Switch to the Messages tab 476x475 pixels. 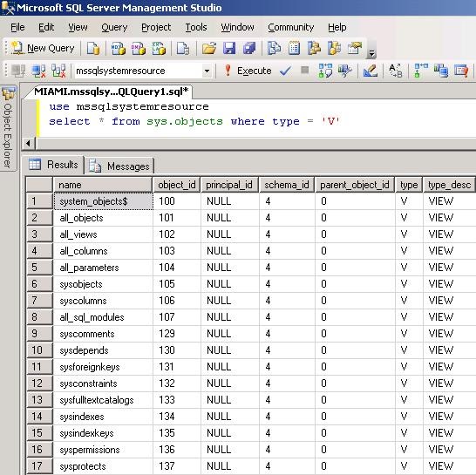(119, 166)
